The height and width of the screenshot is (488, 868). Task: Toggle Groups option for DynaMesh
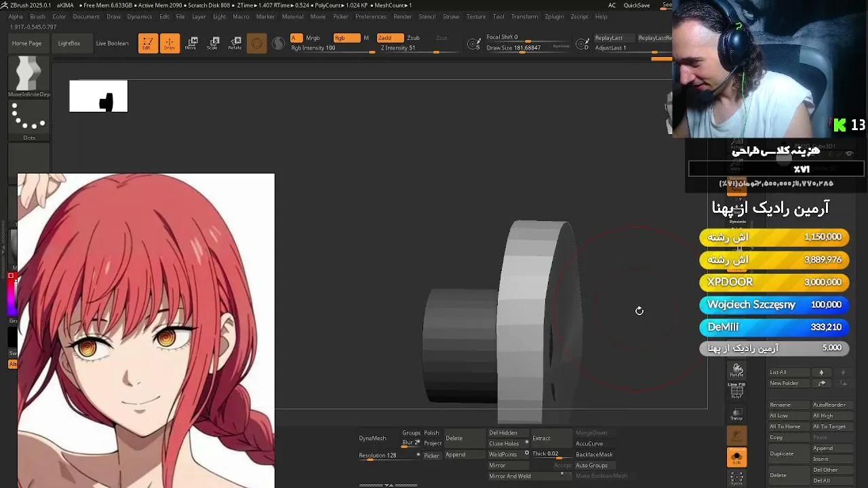tap(411, 433)
